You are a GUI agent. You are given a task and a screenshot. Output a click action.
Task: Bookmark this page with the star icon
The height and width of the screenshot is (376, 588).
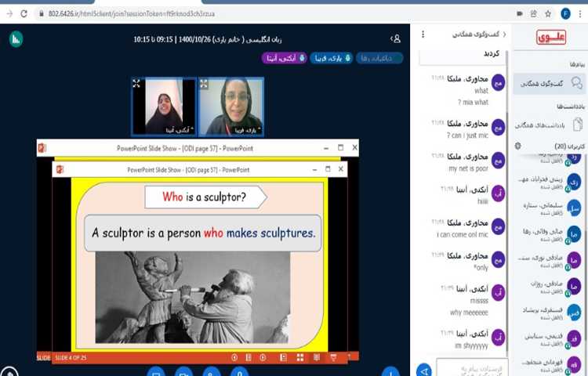548,13
